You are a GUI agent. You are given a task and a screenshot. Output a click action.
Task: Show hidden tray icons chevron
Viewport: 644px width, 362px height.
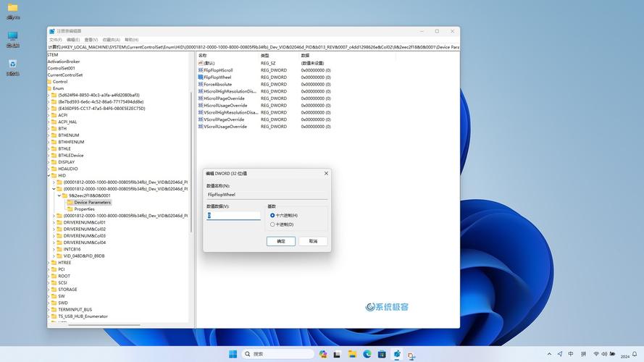(549, 354)
